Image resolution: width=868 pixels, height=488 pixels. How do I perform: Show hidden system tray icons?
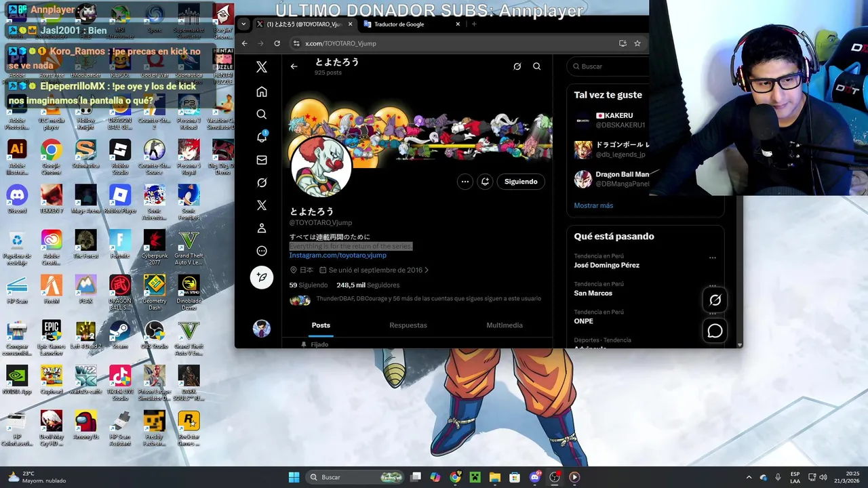coord(749,477)
